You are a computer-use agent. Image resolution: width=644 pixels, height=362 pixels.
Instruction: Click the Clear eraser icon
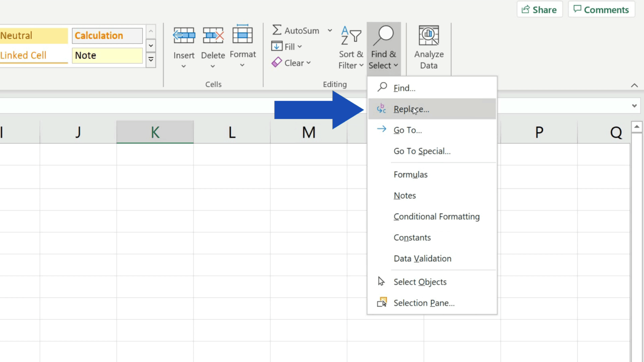pyautogui.click(x=277, y=62)
